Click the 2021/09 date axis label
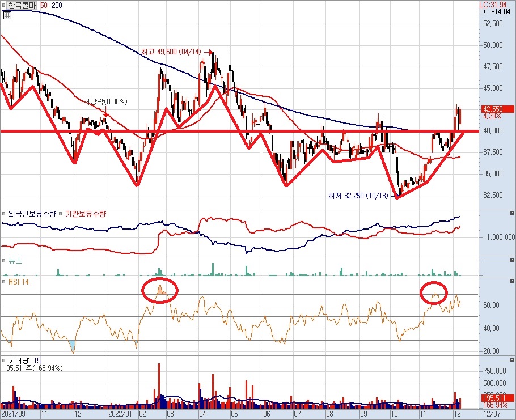 click(x=13, y=414)
